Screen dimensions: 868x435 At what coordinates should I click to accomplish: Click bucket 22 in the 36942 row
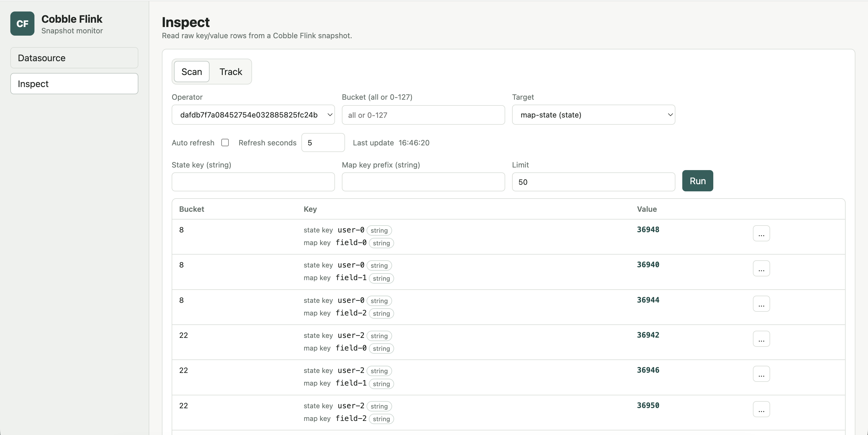[183, 335]
